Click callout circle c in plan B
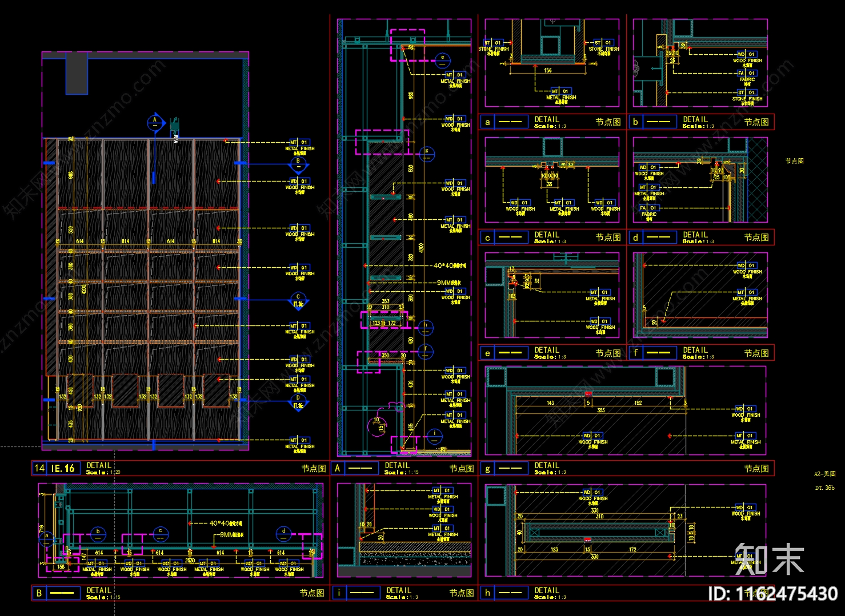The width and height of the screenshot is (845, 616). [161, 533]
